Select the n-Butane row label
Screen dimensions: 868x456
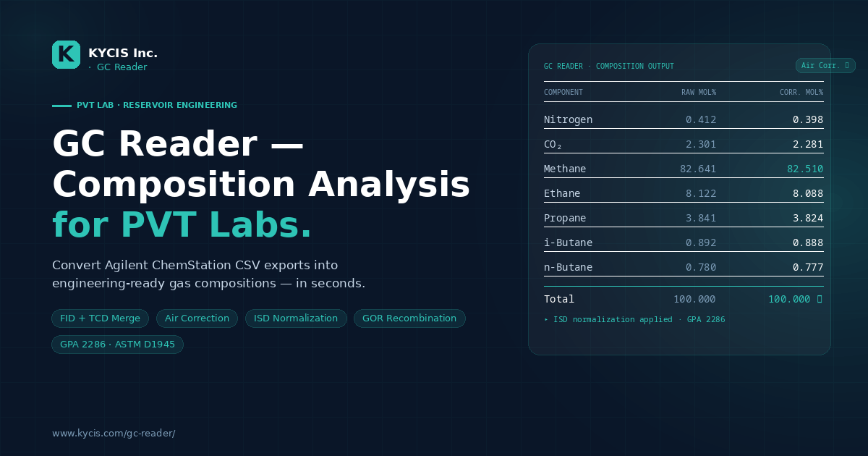(568, 267)
